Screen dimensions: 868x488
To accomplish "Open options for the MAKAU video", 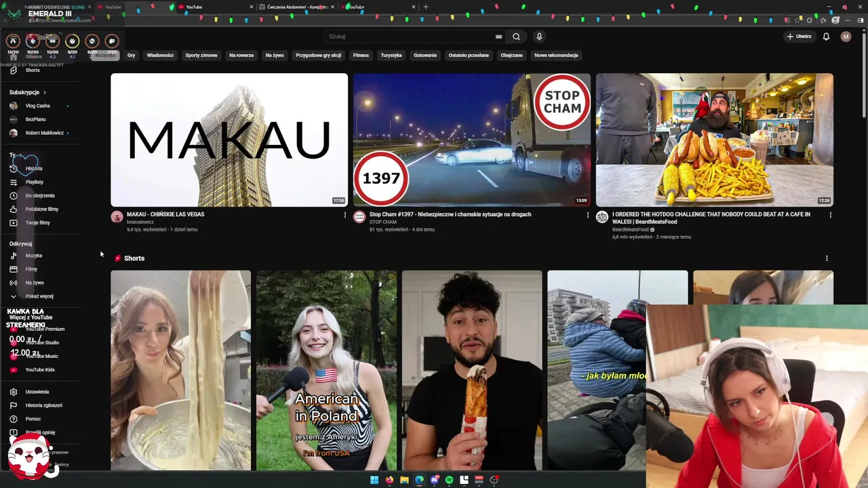I will [344, 215].
